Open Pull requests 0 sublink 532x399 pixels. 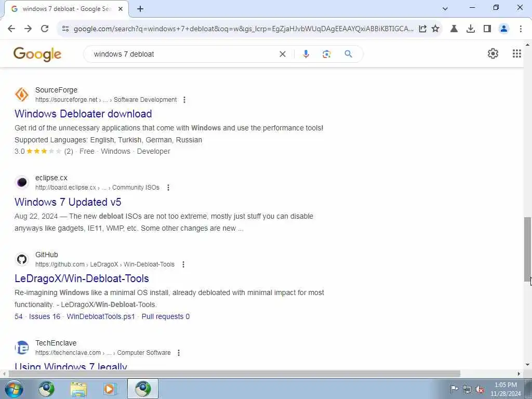pyautogui.click(x=166, y=316)
